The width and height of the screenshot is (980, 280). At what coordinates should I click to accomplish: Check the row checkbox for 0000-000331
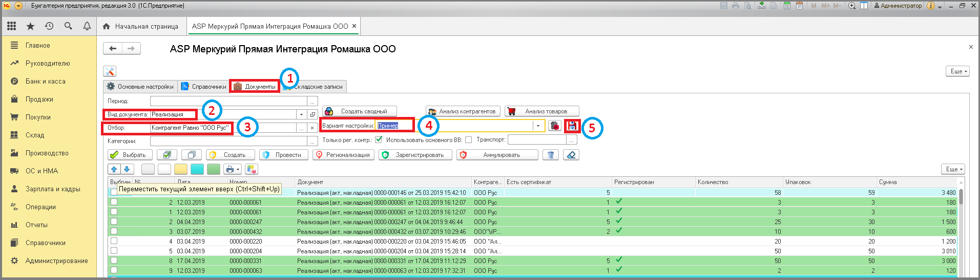pyautogui.click(x=114, y=261)
